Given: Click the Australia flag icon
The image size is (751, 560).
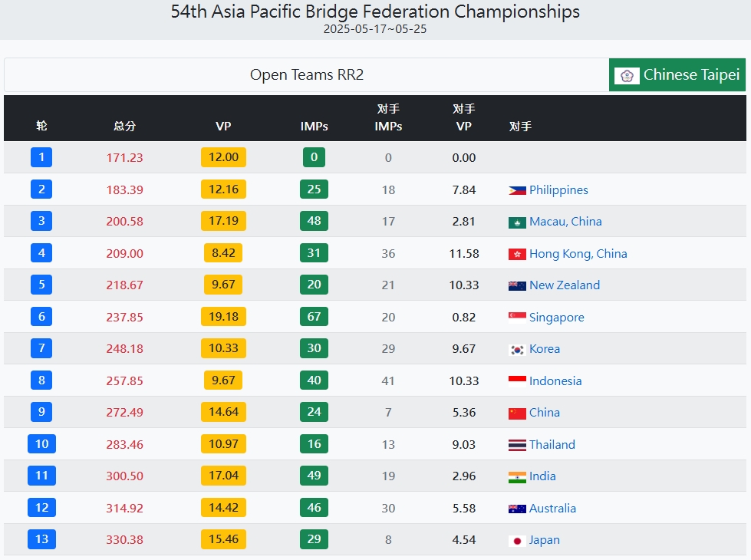Looking at the screenshot, I should pyautogui.click(x=517, y=509).
